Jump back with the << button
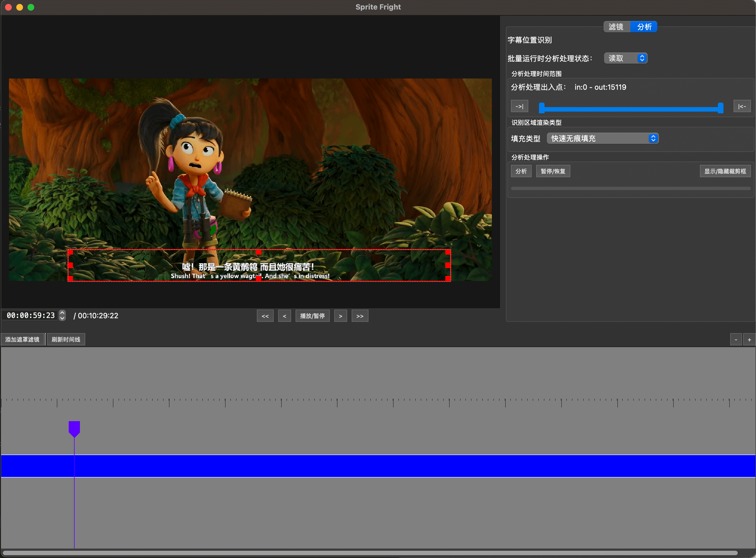The image size is (756, 558). (x=265, y=316)
